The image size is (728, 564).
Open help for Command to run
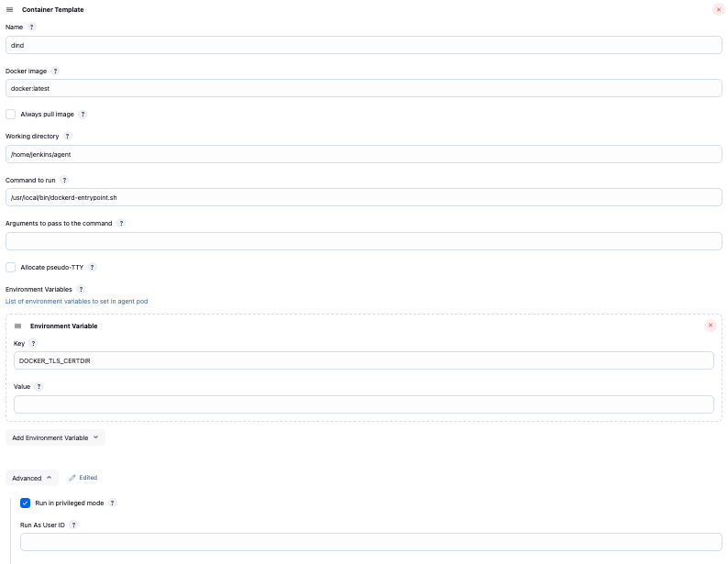click(64, 180)
